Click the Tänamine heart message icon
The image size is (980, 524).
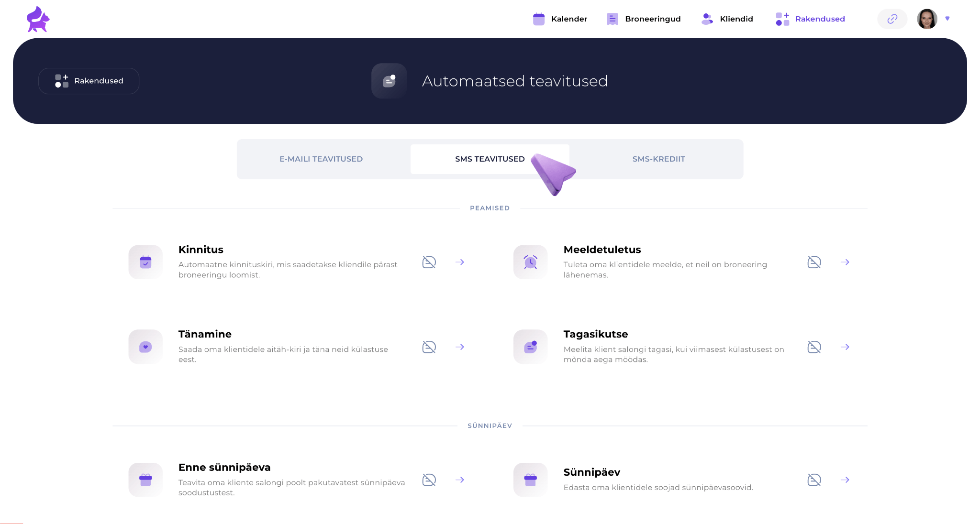coord(145,347)
